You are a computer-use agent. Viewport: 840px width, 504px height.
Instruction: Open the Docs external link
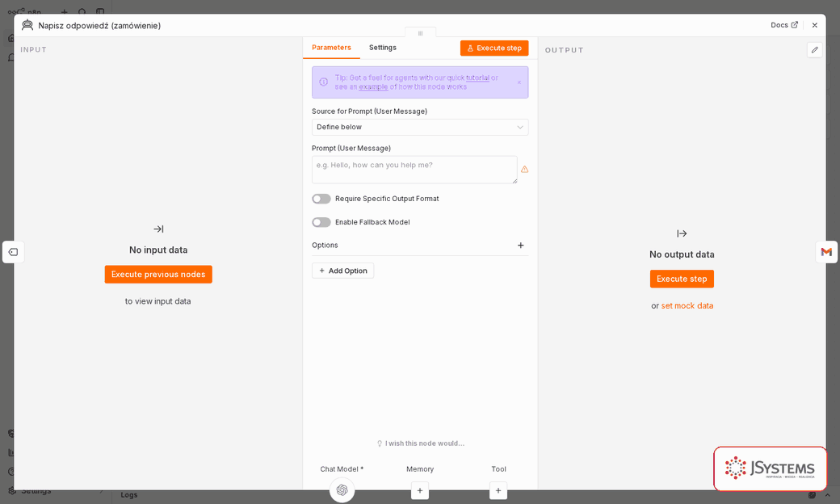[784, 25]
